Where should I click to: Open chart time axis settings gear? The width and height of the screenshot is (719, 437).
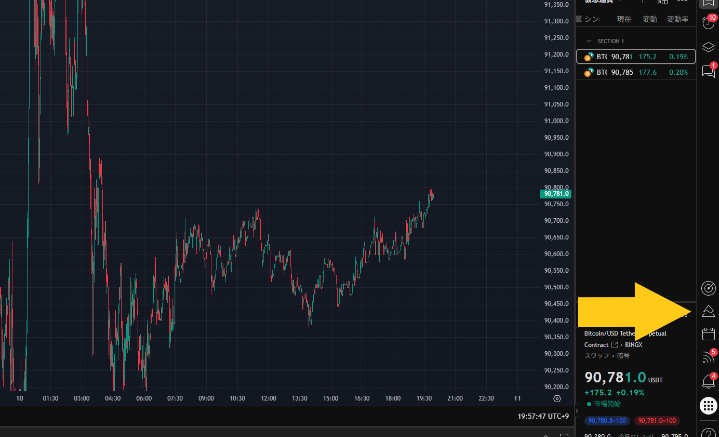pyautogui.click(x=556, y=397)
